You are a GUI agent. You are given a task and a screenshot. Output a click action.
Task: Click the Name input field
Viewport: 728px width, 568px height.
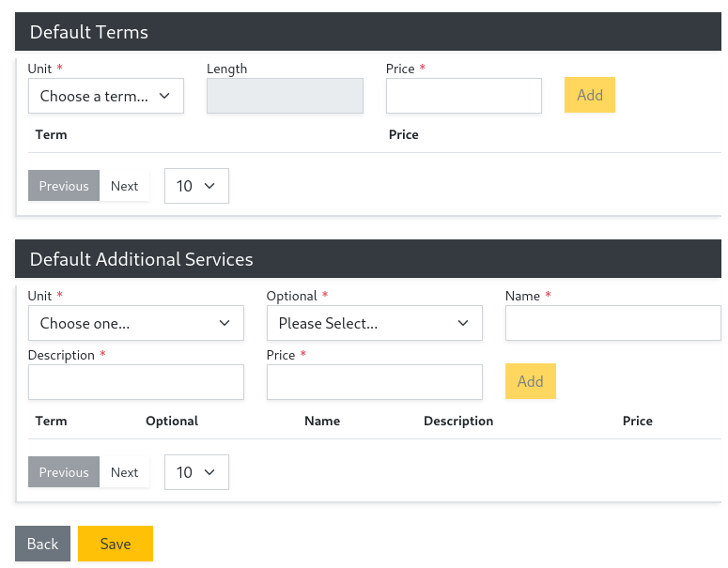point(612,323)
